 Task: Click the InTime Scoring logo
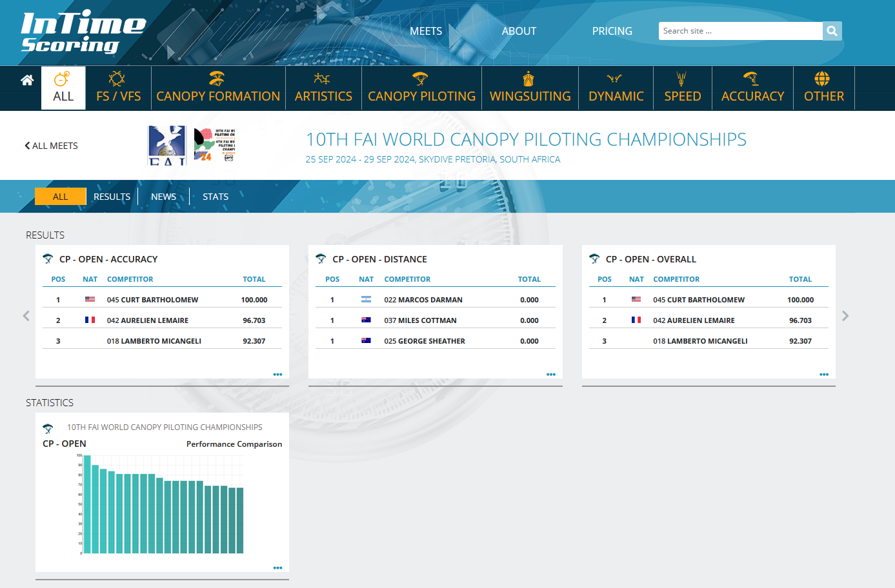tap(83, 32)
